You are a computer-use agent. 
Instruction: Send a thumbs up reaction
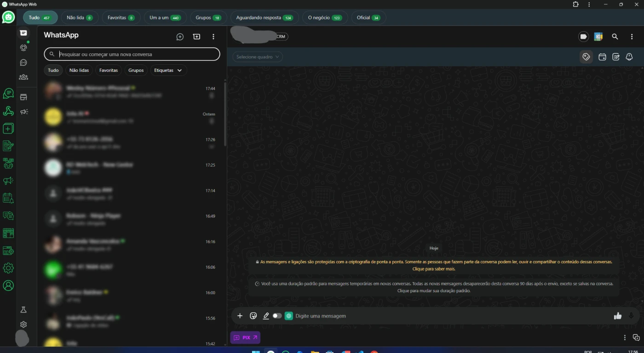(x=618, y=316)
